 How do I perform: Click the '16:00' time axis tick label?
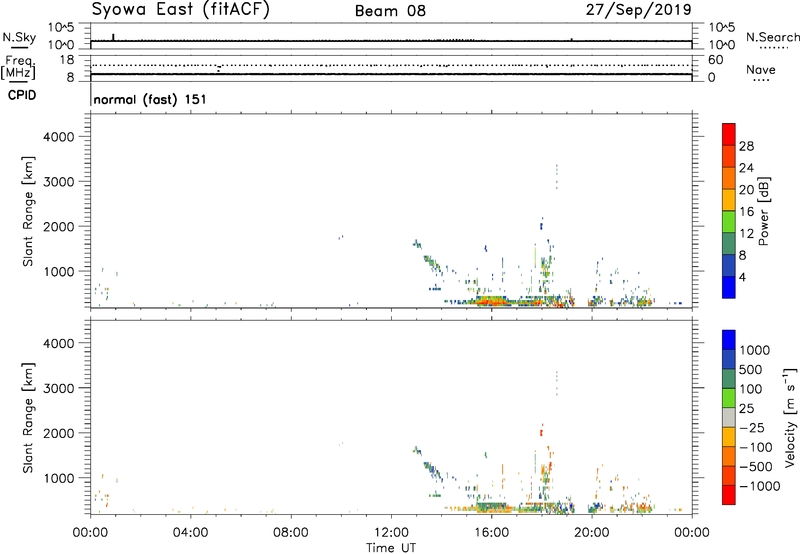[491, 533]
